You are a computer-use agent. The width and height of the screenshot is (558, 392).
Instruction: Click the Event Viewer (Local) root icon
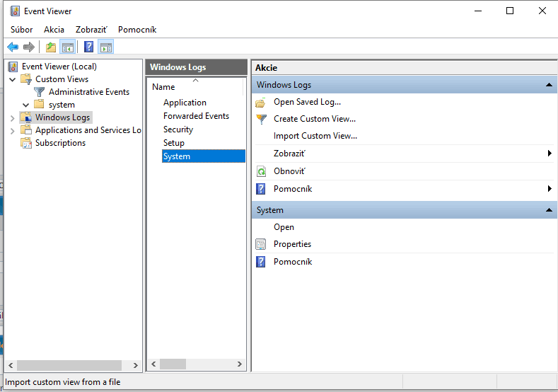coord(13,67)
